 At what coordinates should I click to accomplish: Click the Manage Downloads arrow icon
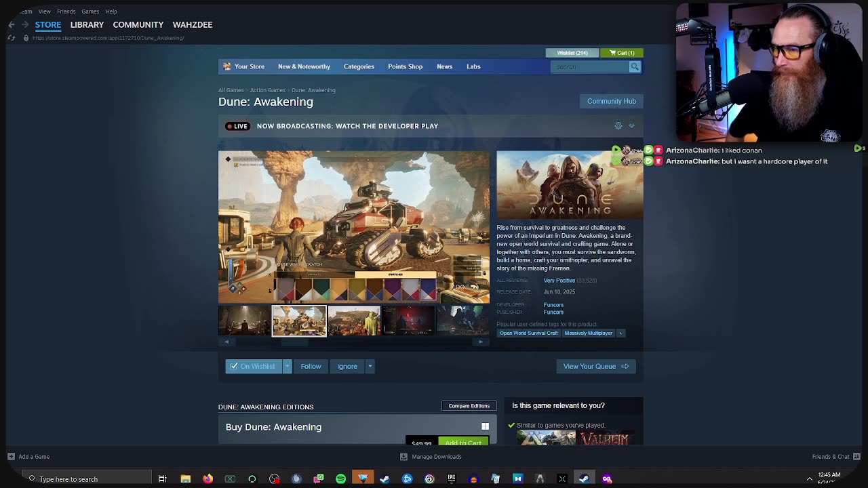[404, 457]
